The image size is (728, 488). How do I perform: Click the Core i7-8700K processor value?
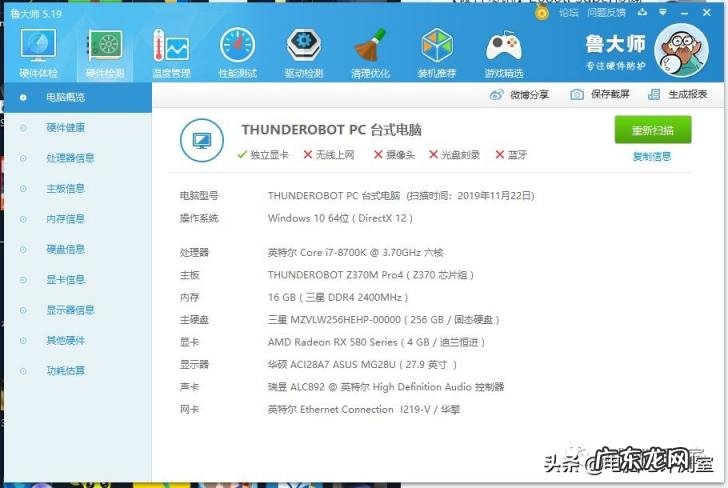pos(356,253)
